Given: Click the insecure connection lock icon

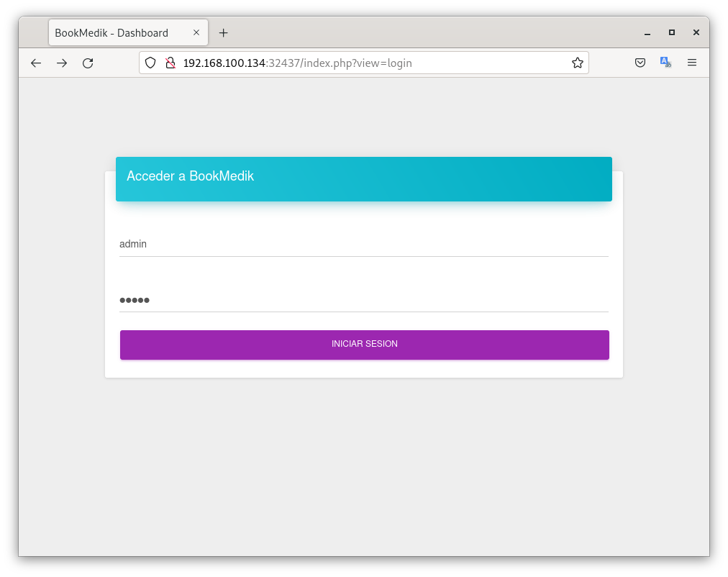Looking at the screenshot, I should pos(170,63).
